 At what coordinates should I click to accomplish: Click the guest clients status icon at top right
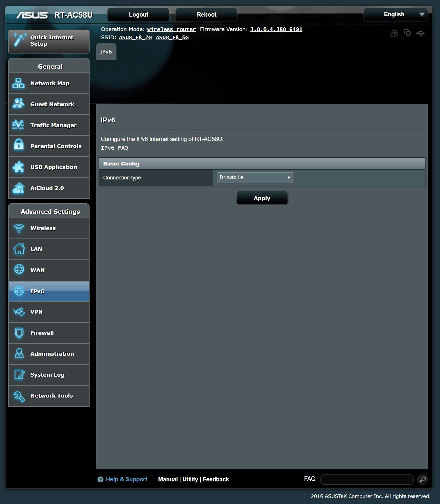[x=394, y=33]
